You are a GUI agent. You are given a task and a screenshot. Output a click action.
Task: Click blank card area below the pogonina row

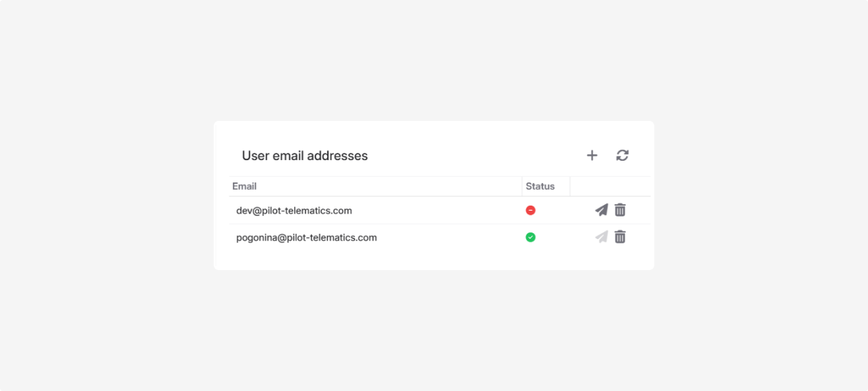[x=434, y=259]
